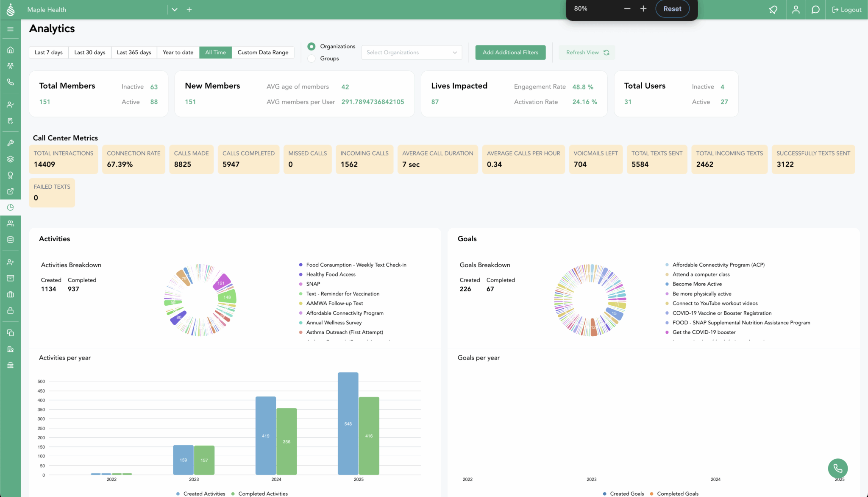Screen dimensions: 868x497
Task: Expand the Maple Health chevron dropdown
Action: coord(174,9)
